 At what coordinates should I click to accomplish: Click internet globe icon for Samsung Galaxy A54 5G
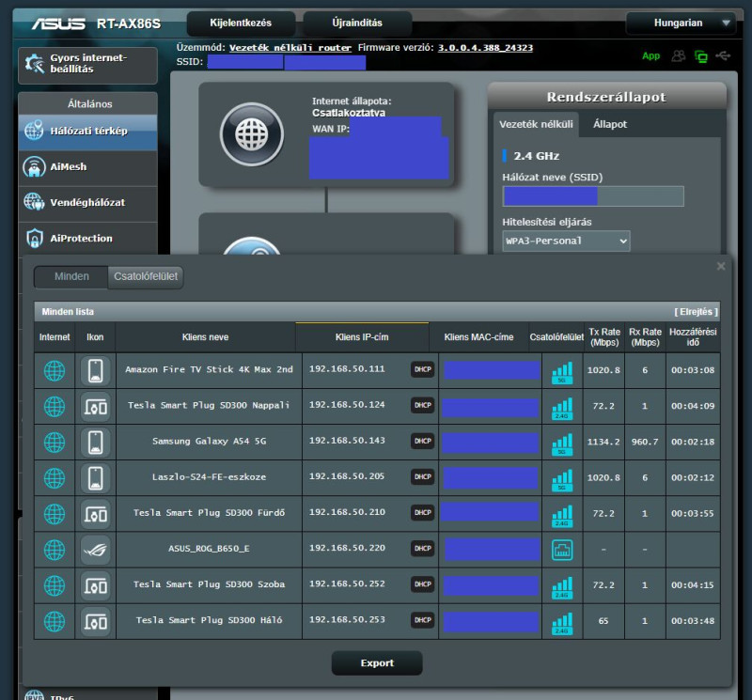pyautogui.click(x=55, y=443)
